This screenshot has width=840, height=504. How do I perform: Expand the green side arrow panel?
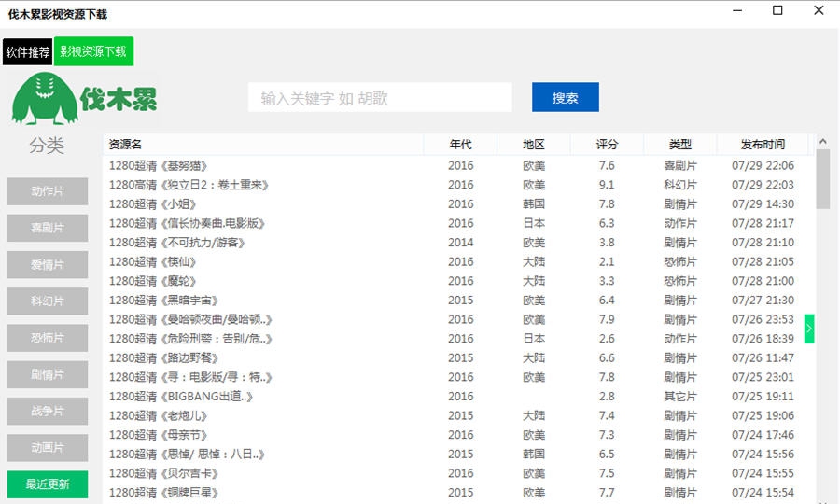[809, 329]
